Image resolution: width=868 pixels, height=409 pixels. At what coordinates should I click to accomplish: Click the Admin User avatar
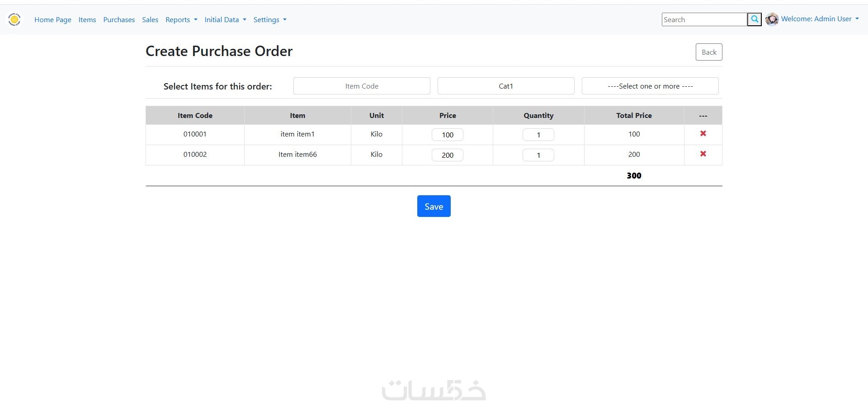pos(772,19)
